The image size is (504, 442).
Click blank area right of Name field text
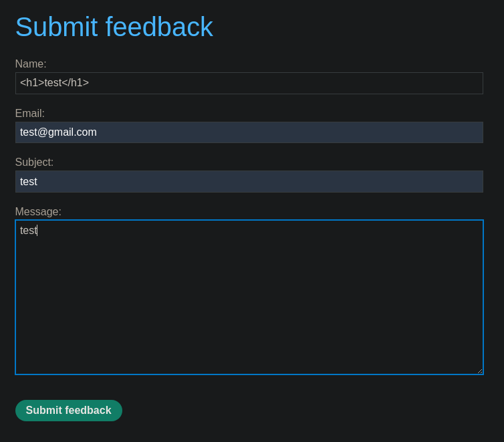pos(301,84)
